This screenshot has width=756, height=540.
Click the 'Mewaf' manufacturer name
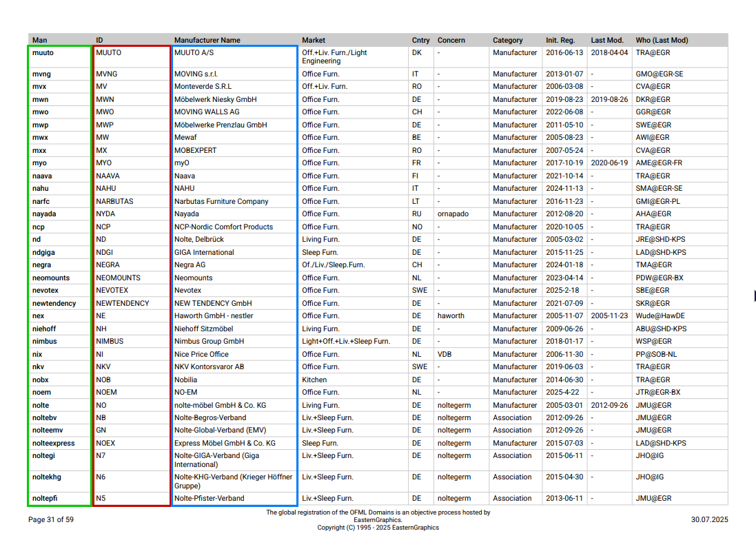(x=185, y=137)
